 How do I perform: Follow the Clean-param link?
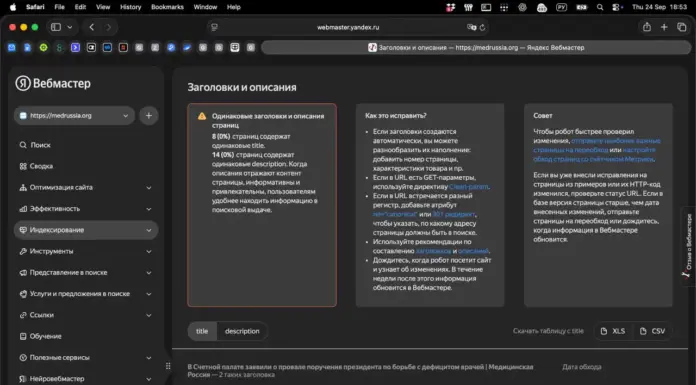pyautogui.click(x=469, y=187)
